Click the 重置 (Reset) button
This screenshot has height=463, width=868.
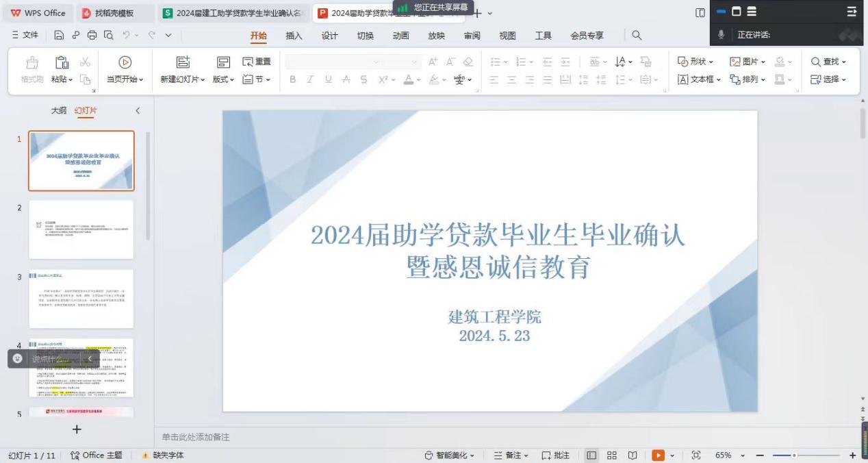coord(257,62)
